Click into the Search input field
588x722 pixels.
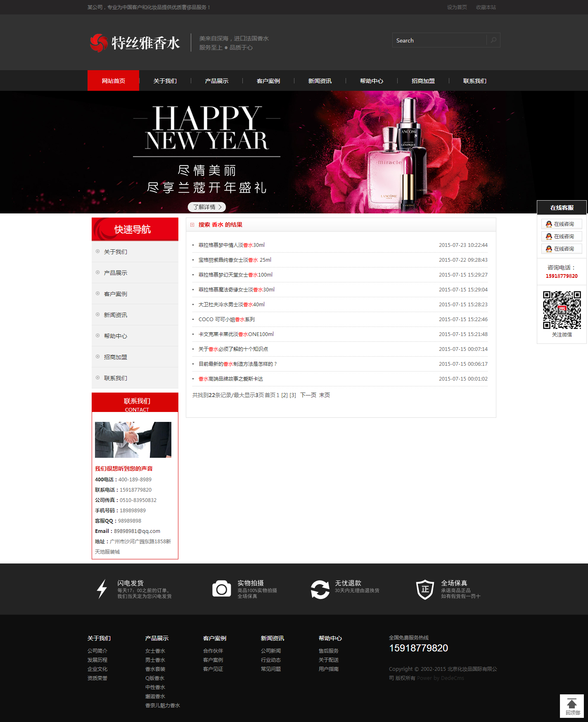[440, 40]
